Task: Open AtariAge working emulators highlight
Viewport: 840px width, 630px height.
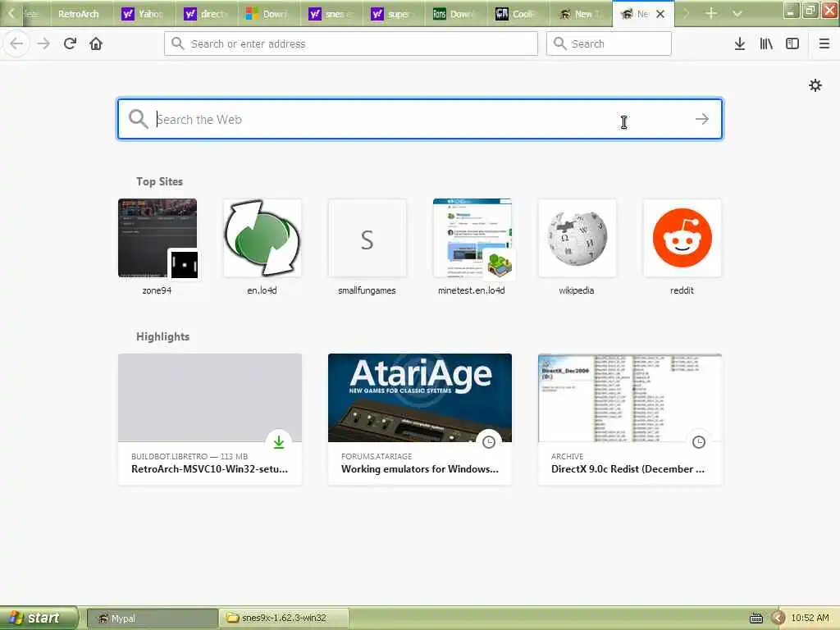Action: coord(420,419)
